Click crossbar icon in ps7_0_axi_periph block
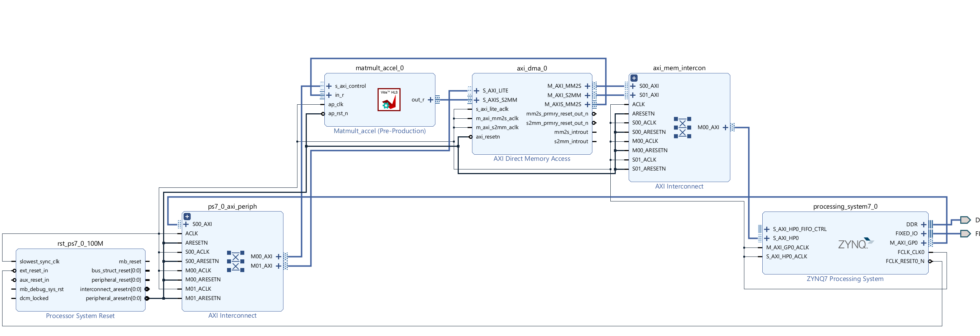The image size is (980, 336). point(236,261)
